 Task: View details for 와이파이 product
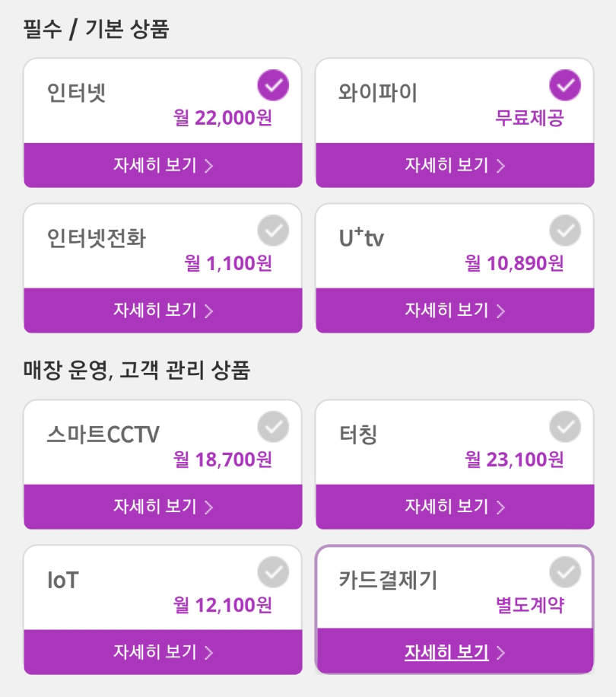pyautogui.click(x=455, y=165)
